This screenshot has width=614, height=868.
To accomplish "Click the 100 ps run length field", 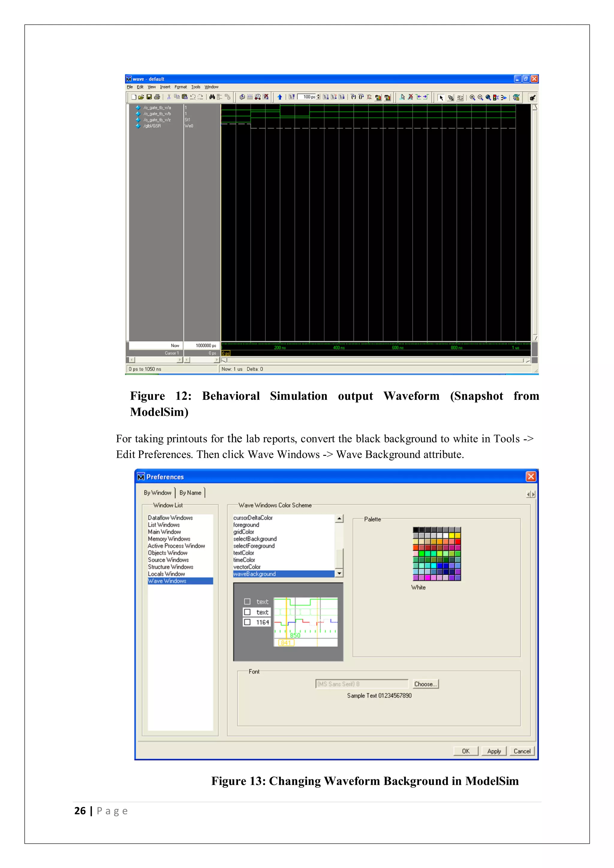I will coord(307,97).
